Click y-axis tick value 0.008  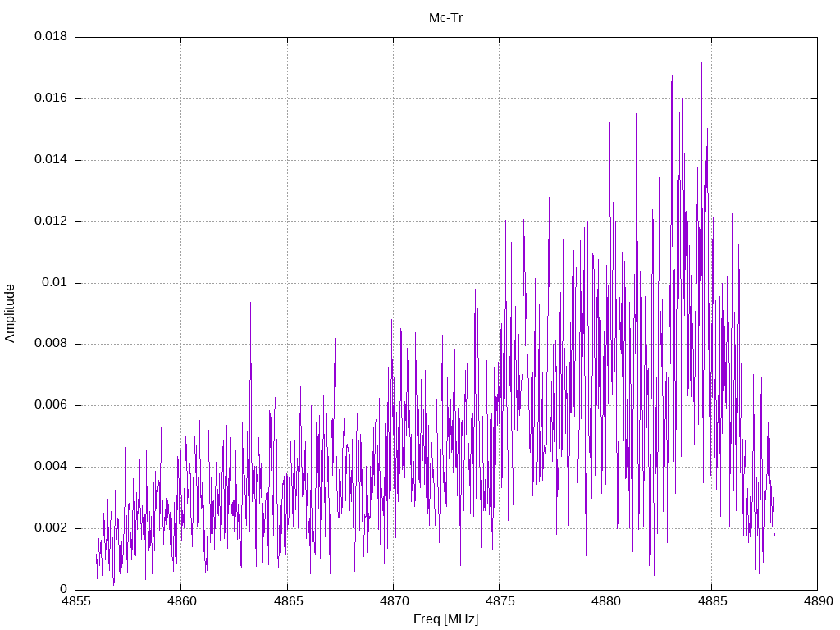tap(51, 344)
